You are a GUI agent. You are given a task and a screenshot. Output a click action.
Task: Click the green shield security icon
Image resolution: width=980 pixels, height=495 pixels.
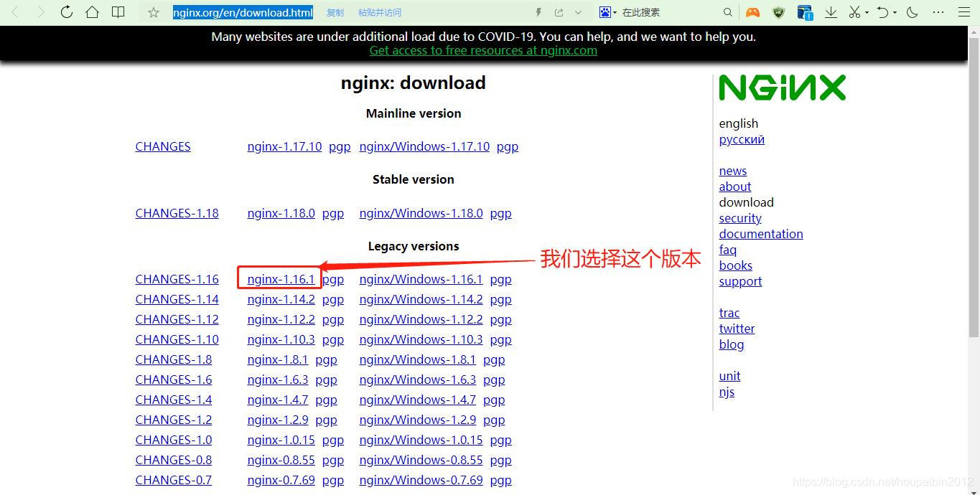(x=779, y=12)
